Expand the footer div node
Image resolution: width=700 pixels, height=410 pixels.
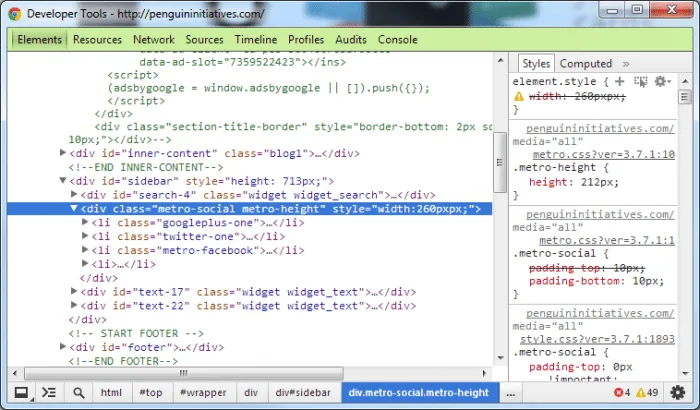[x=63, y=347]
